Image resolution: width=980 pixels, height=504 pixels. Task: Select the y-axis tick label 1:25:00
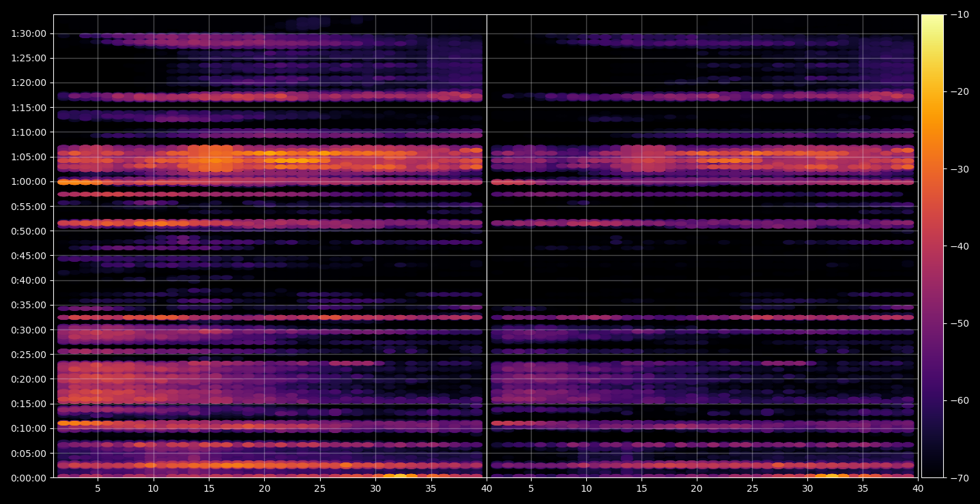(x=28, y=58)
